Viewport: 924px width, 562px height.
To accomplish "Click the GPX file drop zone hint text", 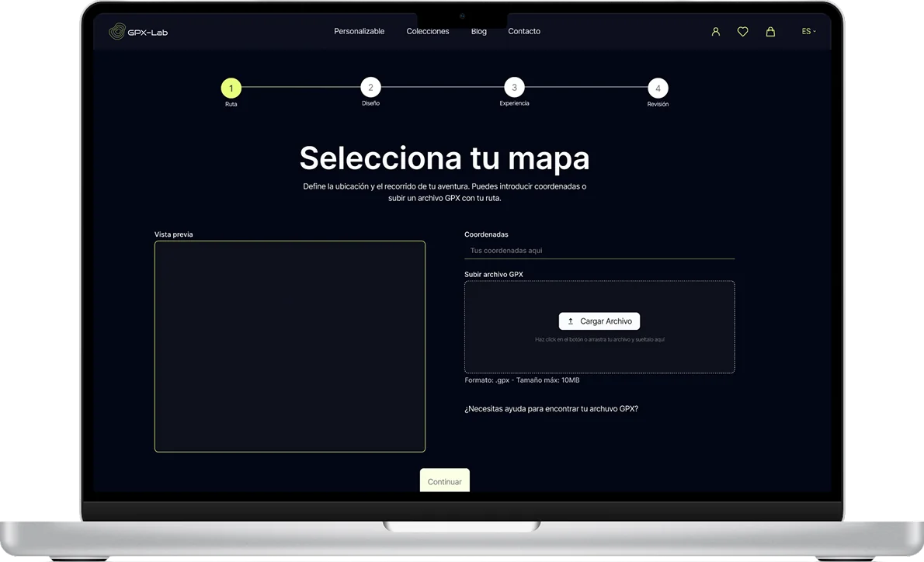I will (x=599, y=339).
